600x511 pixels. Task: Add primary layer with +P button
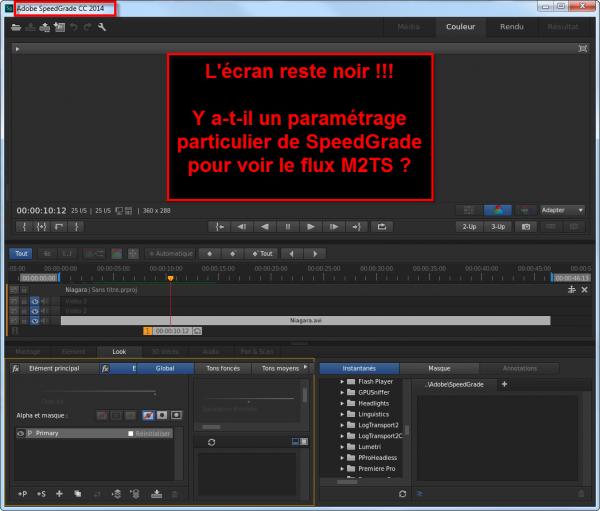pos(23,494)
